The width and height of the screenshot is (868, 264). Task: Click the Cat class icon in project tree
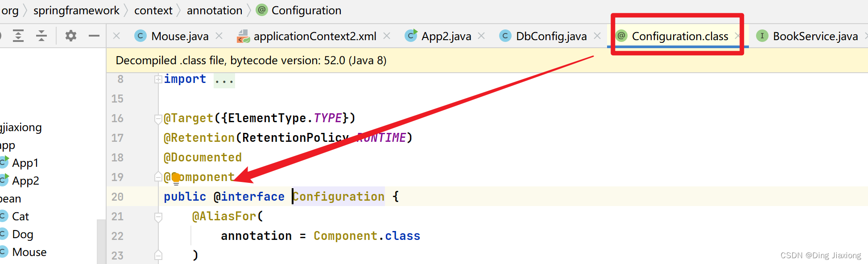click(x=4, y=216)
